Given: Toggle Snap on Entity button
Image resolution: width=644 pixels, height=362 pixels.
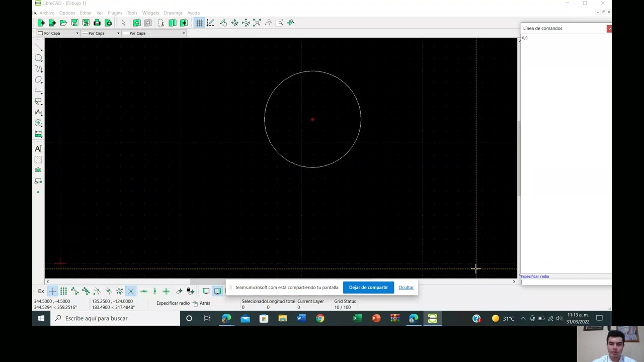Looking at the screenshot, I should (86, 291).
